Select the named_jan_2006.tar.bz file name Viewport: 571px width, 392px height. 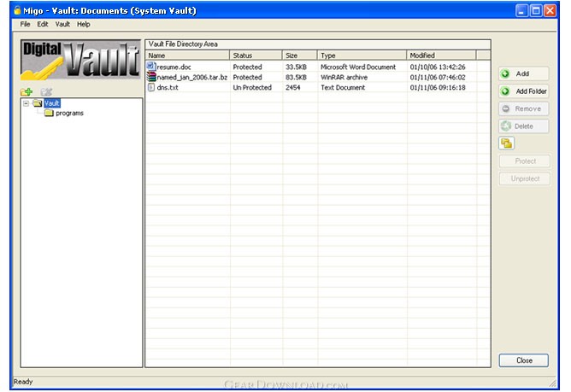pyautogui.click(x=192, y=77)
